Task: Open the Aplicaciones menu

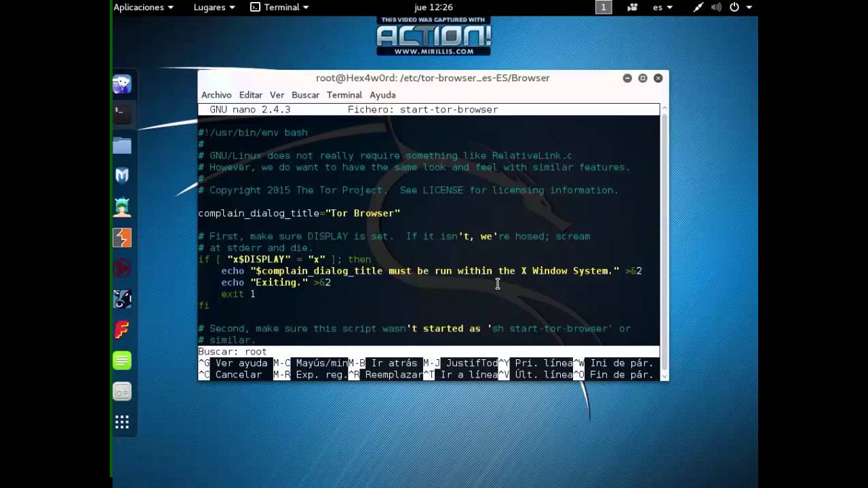Action: tap(143, 7)
